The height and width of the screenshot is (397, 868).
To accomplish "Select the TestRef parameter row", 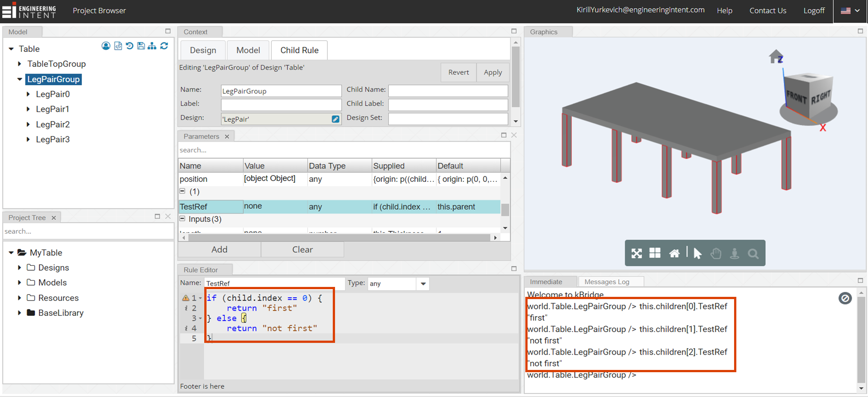I will [340, 207].
